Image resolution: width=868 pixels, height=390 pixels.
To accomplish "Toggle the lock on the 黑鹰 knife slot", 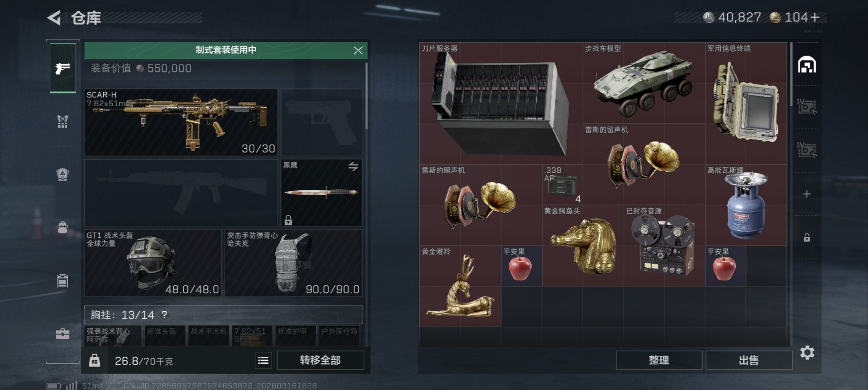I will 288,220.
